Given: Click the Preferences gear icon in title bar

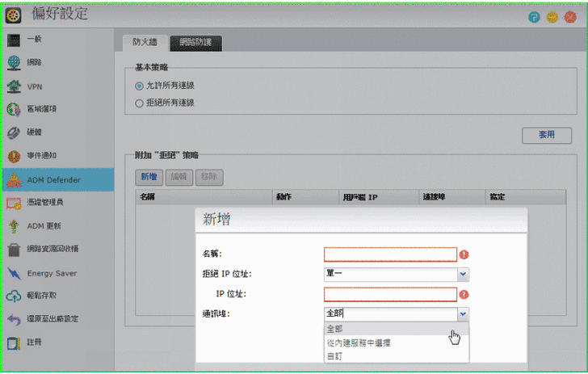Looking at the screenshot, I should click(13, 15).
